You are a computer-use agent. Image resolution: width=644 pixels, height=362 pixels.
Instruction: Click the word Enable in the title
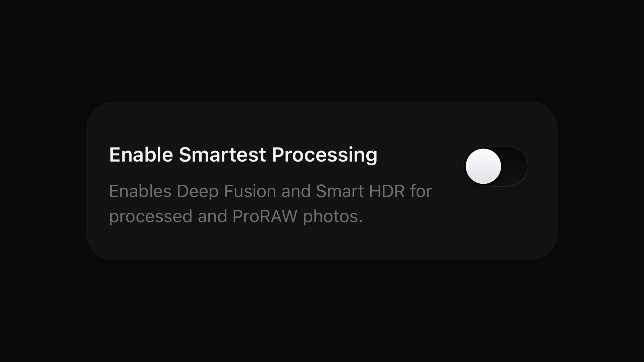(x=141, y=155)
